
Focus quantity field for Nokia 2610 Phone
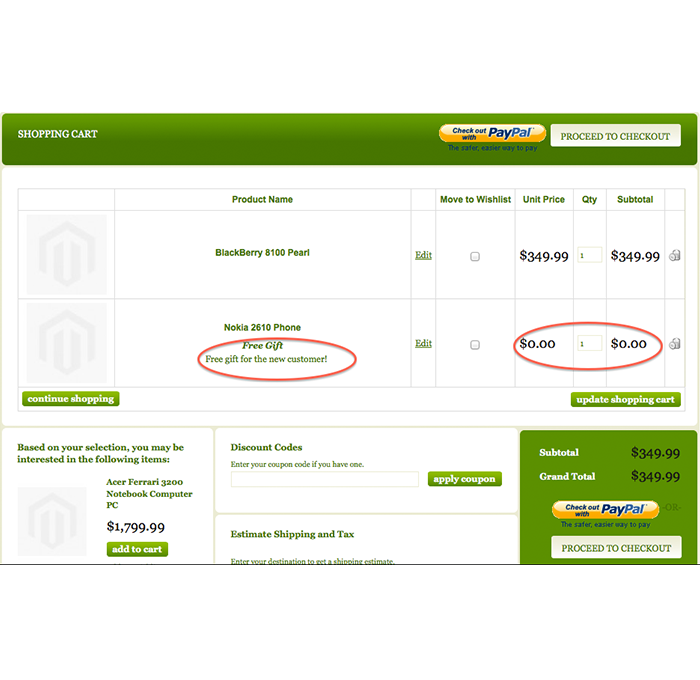pos(589,343)
